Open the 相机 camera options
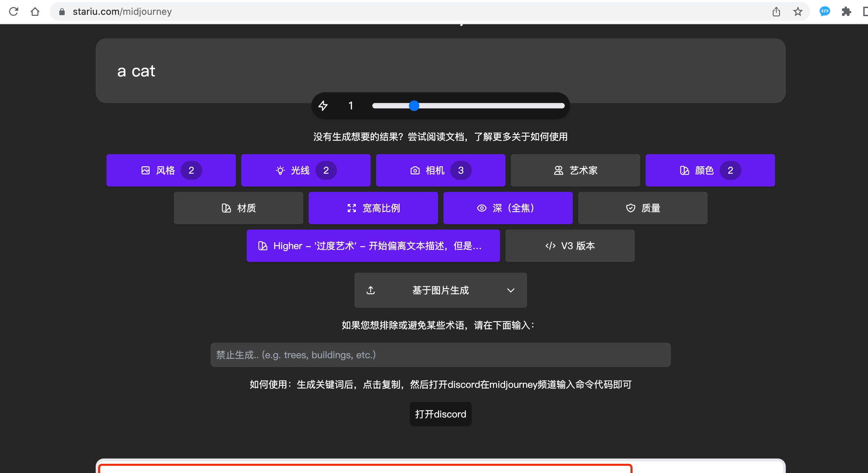This screenshot has width=868, height=473. point(440,170)
